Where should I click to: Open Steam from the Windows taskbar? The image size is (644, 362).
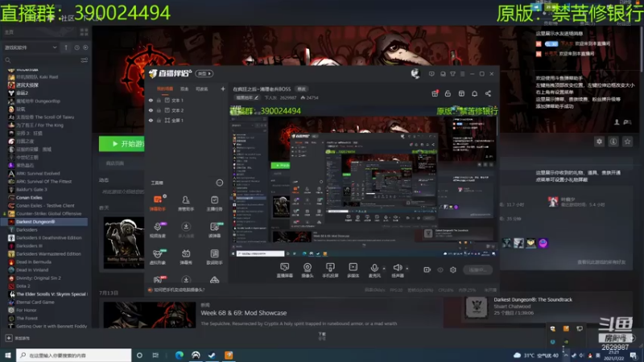[x=212, y=355]
